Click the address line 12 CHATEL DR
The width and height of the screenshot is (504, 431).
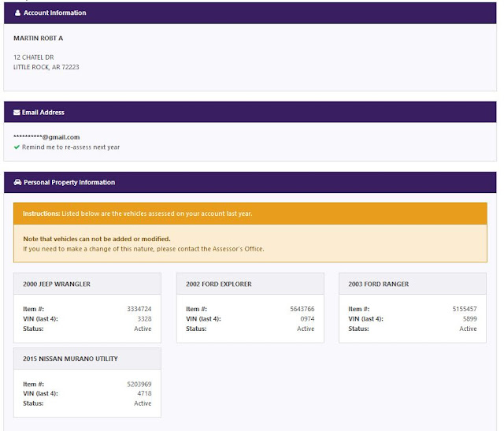tap(34, 58)
